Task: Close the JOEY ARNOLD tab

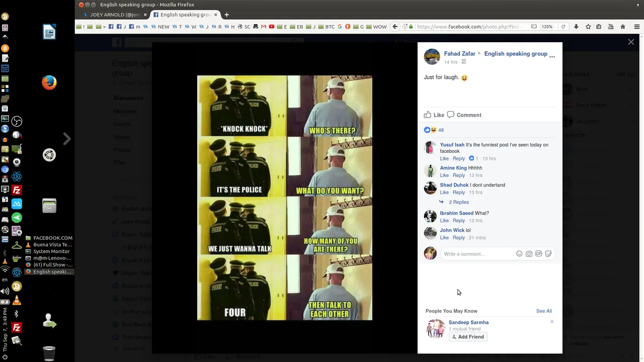Action: pyautogui.click(x=145, y=15)
